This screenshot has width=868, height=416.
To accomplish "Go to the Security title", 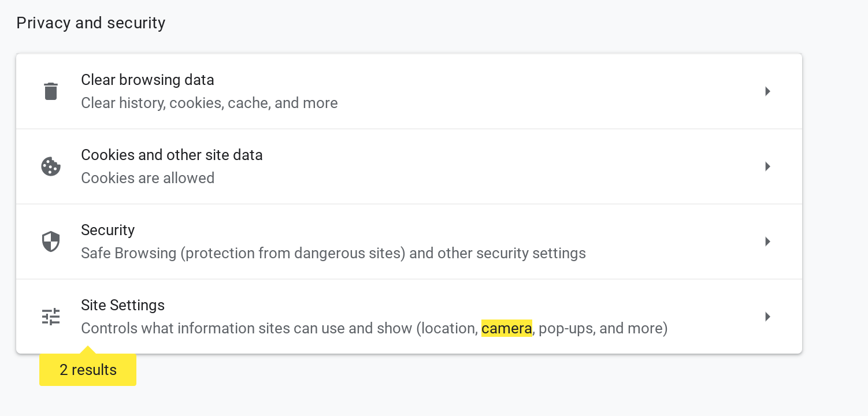I will point(107,230).
